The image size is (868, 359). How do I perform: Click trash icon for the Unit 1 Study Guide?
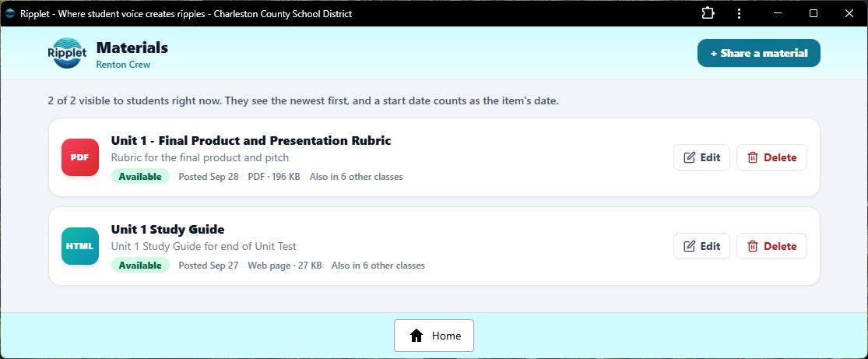[752, 246]
